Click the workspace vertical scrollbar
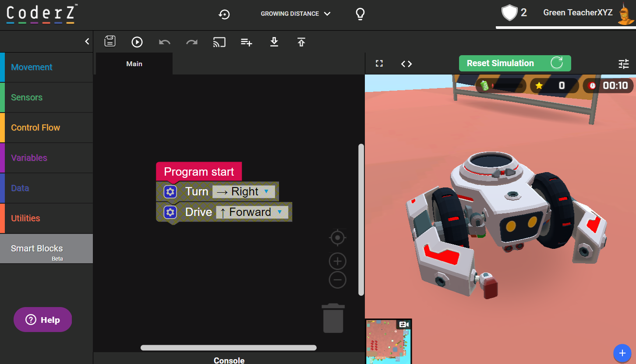 pos(361,219)
